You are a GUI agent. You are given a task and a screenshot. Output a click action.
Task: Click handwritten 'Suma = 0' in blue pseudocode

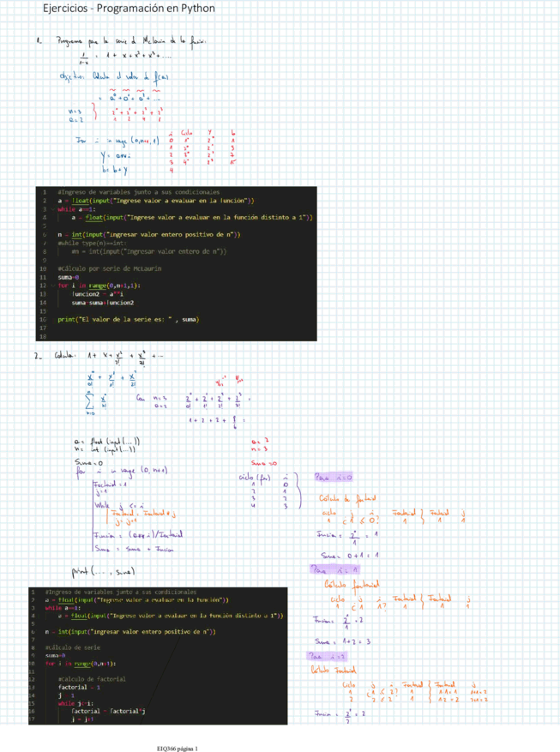pos(88,462)
